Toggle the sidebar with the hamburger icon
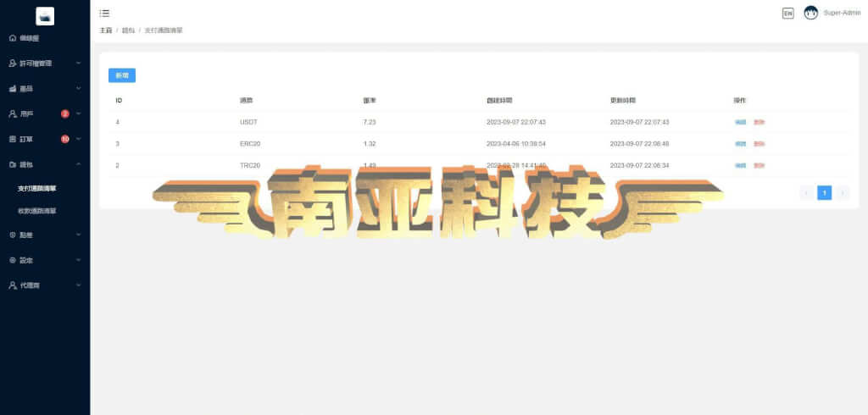The image size is (868, 415). click(104, 14)
